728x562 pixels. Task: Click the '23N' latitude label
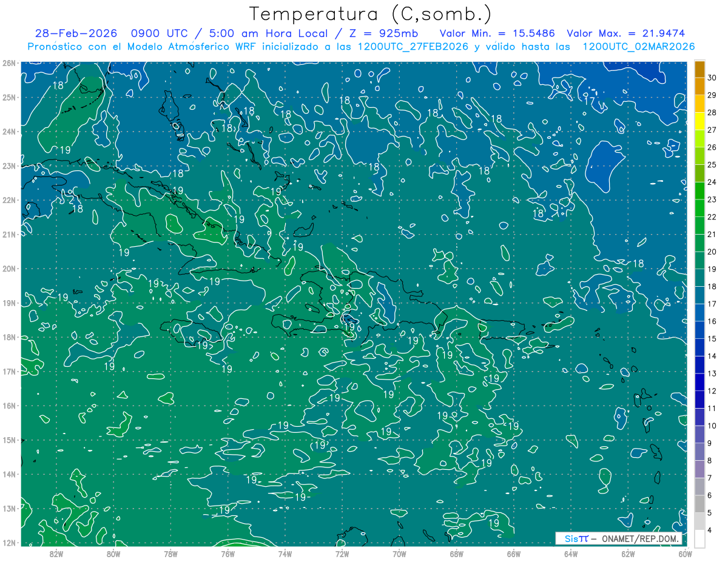click(10, 166)
